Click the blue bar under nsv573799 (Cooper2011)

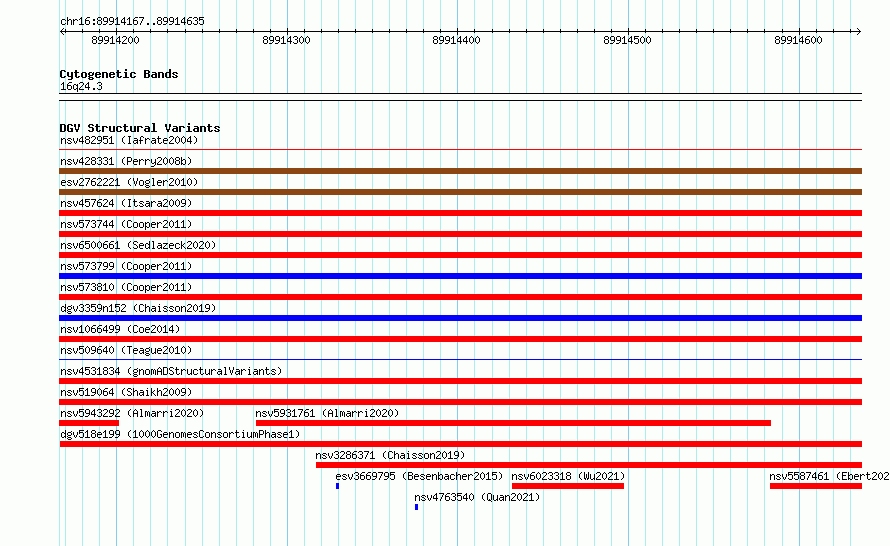(x=460, y=276)
